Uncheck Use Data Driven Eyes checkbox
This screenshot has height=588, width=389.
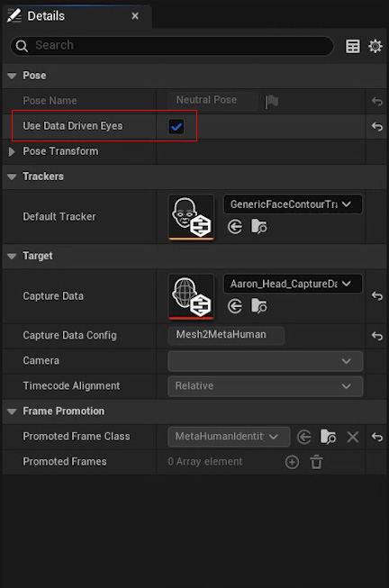coord(176,126)
